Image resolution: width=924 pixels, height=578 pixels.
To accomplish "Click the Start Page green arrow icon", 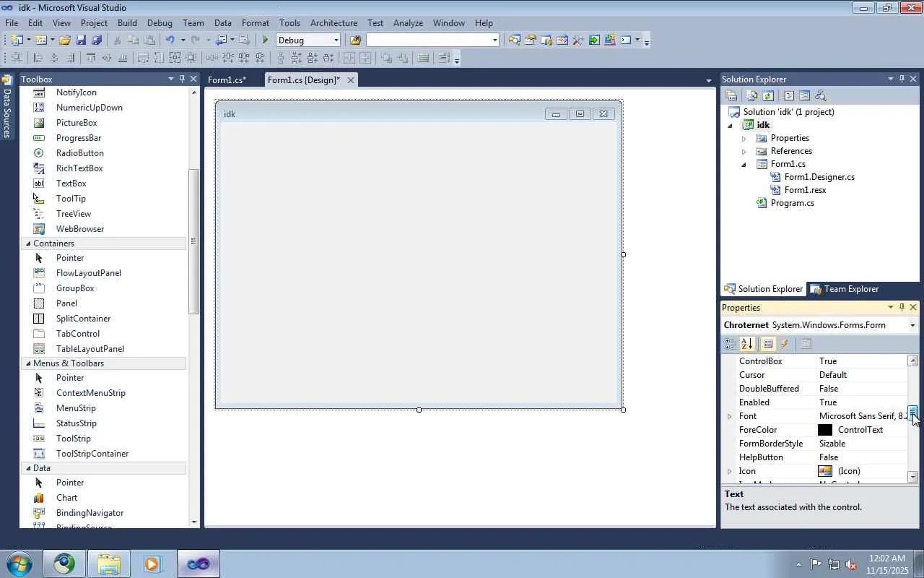I will [x=593, y=40].
